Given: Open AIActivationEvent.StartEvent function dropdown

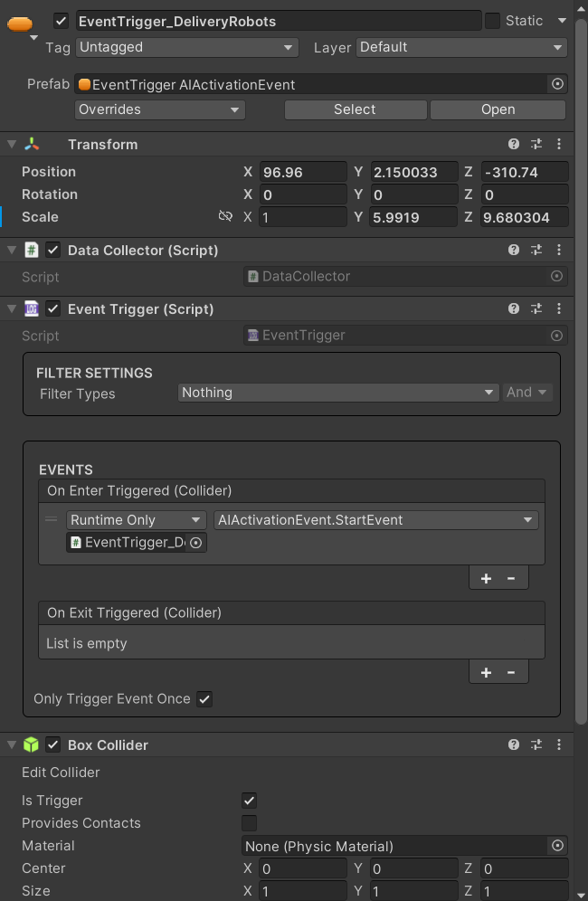Looking at the screenshot, I should pyautogui.click(x=376, y=520).
